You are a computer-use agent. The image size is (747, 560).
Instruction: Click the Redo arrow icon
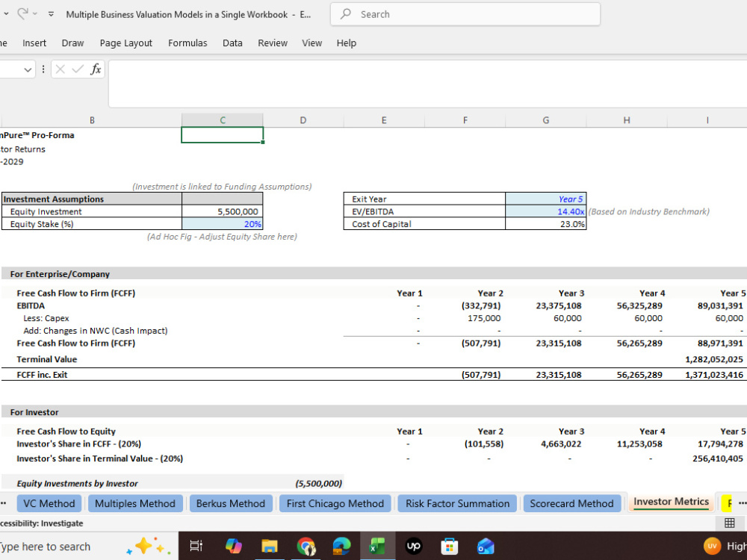(x=22, y=13)
